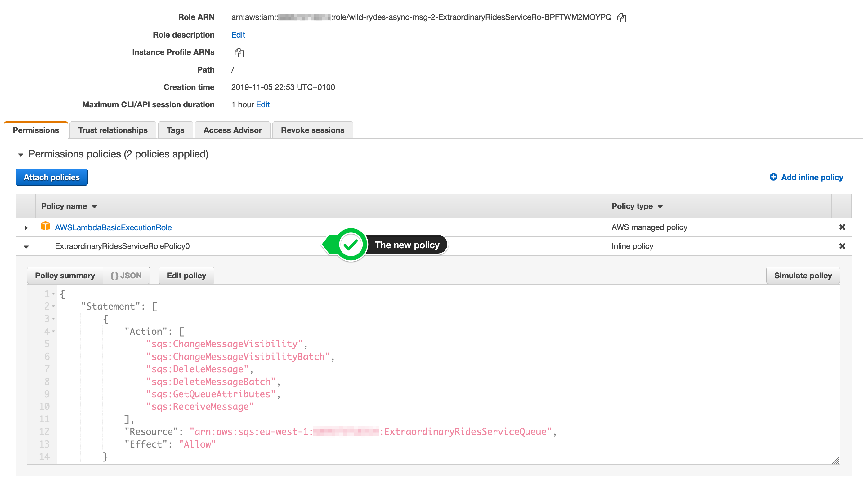
Task: Select the ExtraordinaryRidesServiceRolePolicy0 policy name
Action: pyautogui.click(x=122, y=246)
